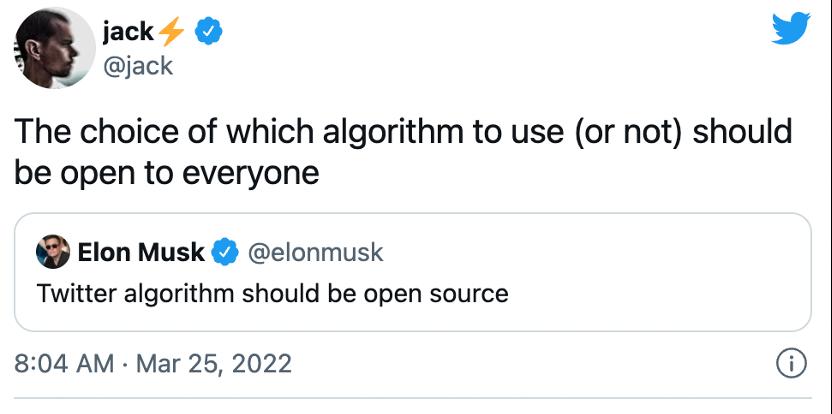The image size is (832, 414).
Task: Click the word 'should' in jack's tweet
Action: (741, 131)
